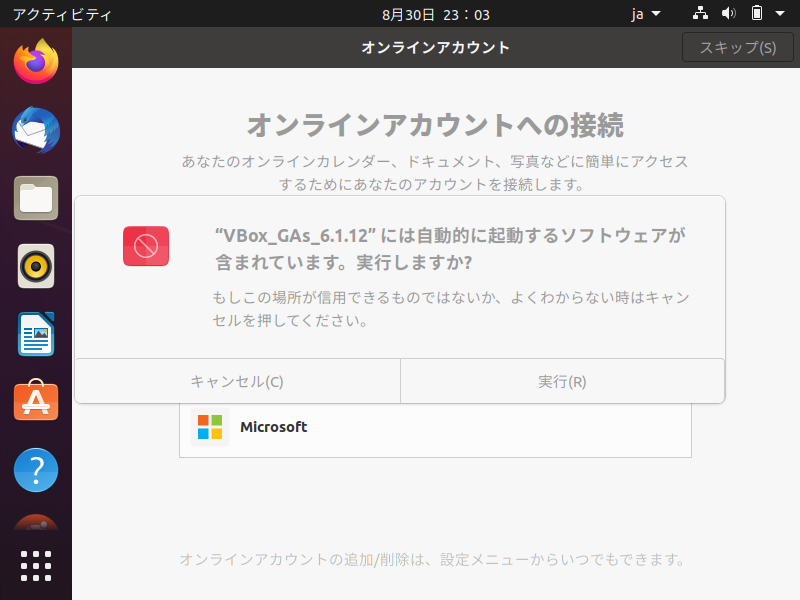This screenshot has width=800, height=600.
Task: Run the VBox software with 実行(R)
Action: pos(562,381)
